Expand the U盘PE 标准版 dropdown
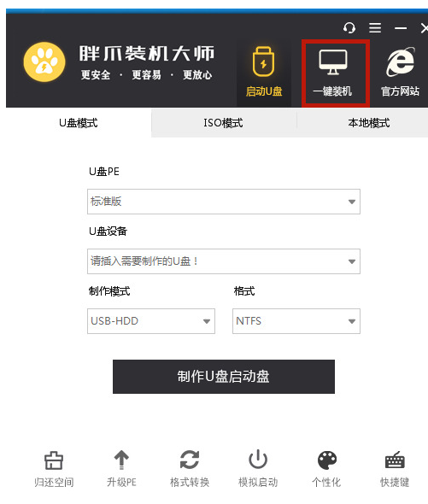Image resolution: width=428 pixels, height=504 pixels. click(x=224, y=202)
